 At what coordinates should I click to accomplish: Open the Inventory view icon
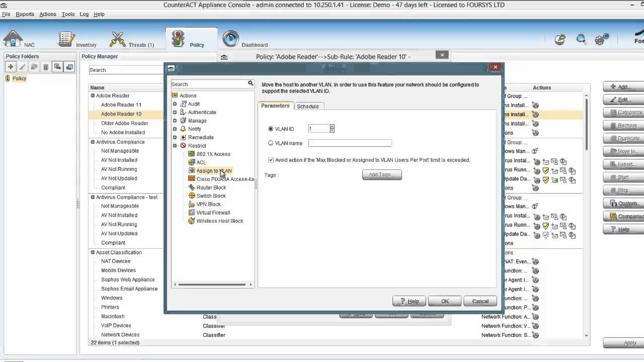coord(66,39)
